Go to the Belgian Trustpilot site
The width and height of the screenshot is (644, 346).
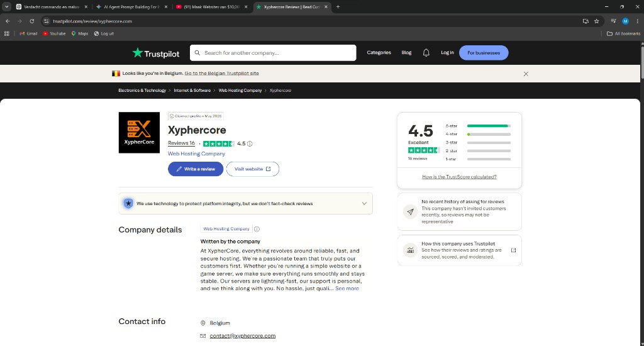(x=222, y=74)
